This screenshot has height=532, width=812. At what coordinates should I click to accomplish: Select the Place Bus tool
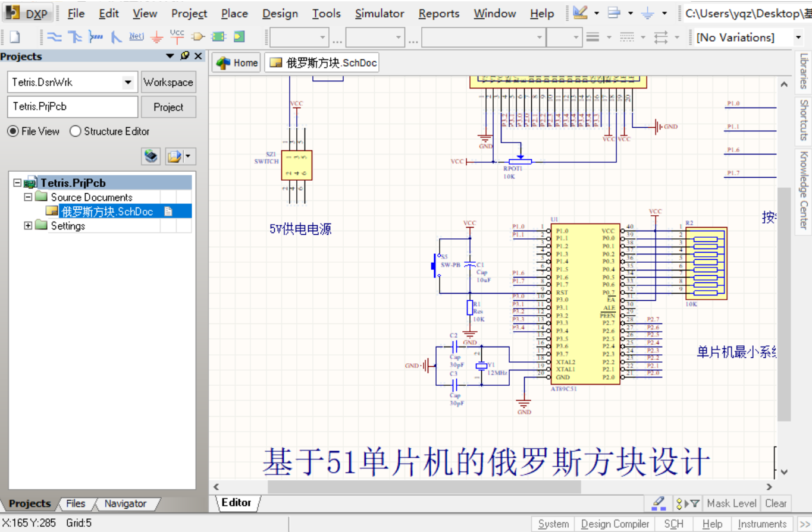(x=75, y=37)
